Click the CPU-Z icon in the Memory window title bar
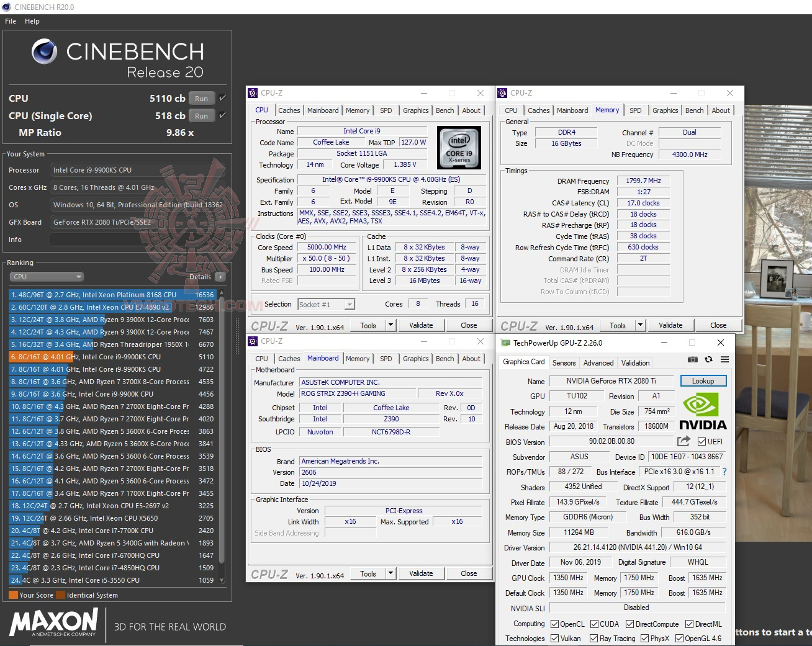This screenshot has width=812, height=646. point(502,93)
